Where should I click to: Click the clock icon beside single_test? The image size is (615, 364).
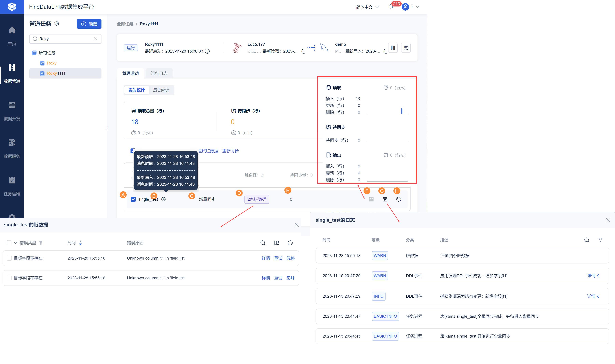coord(163,199)
